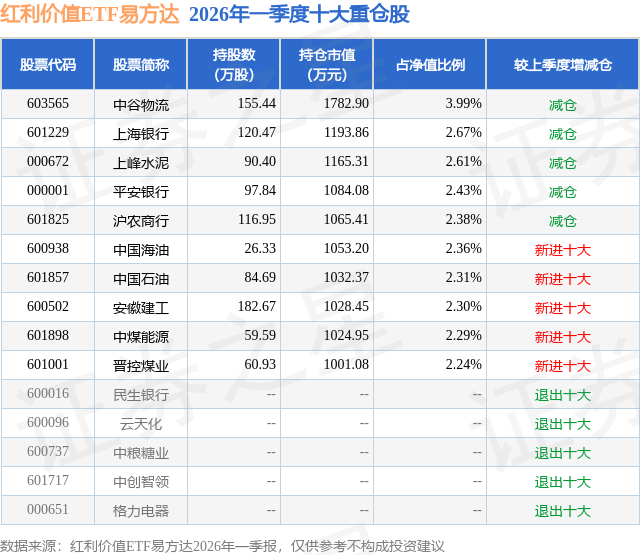Click the 84.69 shares value
Screen dimensions: 640x555
pyautogui.click(x=260, y=278)
